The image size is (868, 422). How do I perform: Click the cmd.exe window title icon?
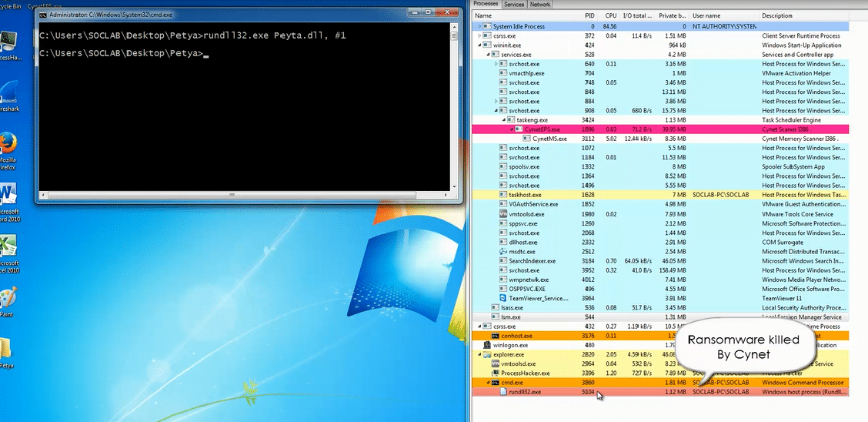(x=42, y=15)
